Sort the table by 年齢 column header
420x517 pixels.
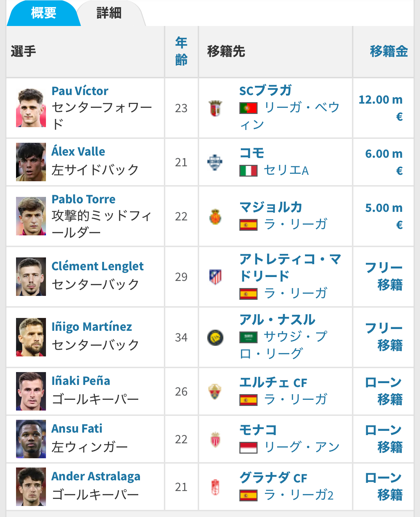tap(181, 51)
